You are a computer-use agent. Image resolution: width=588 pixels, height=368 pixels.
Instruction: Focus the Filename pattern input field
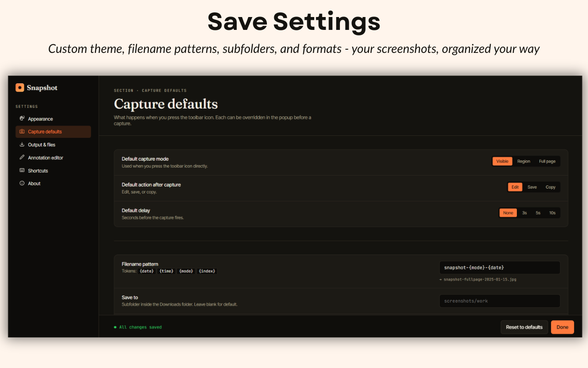[500, 268]
